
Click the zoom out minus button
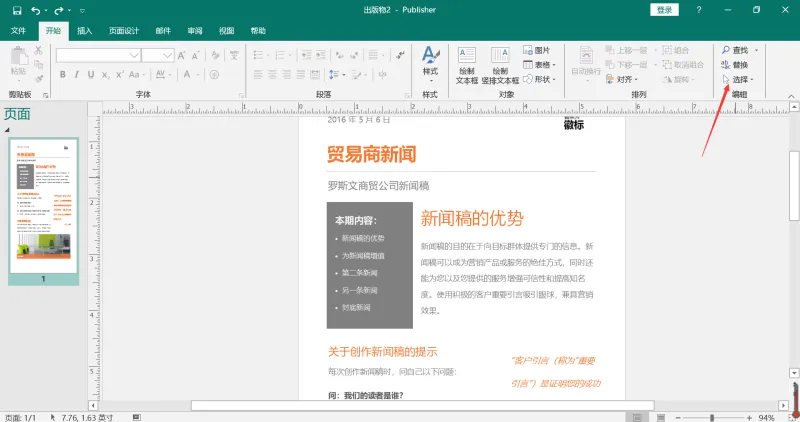click(678, 417)
